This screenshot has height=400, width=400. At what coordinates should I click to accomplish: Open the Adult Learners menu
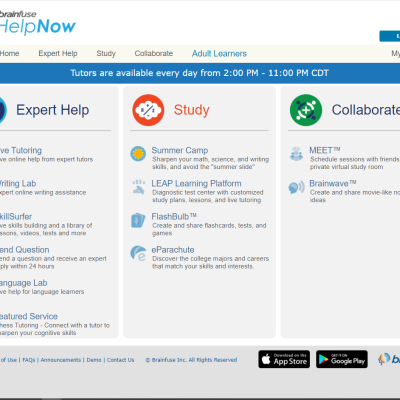[219, 53]
